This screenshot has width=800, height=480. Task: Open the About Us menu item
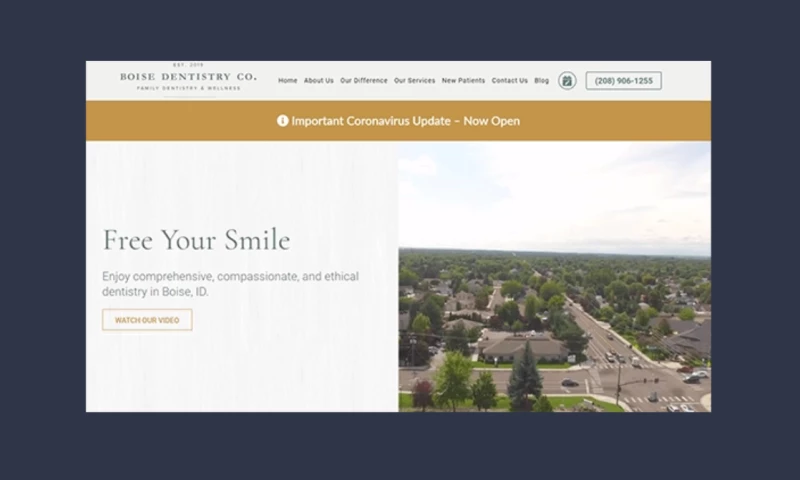pyautogui.click(x=319, y=81)
